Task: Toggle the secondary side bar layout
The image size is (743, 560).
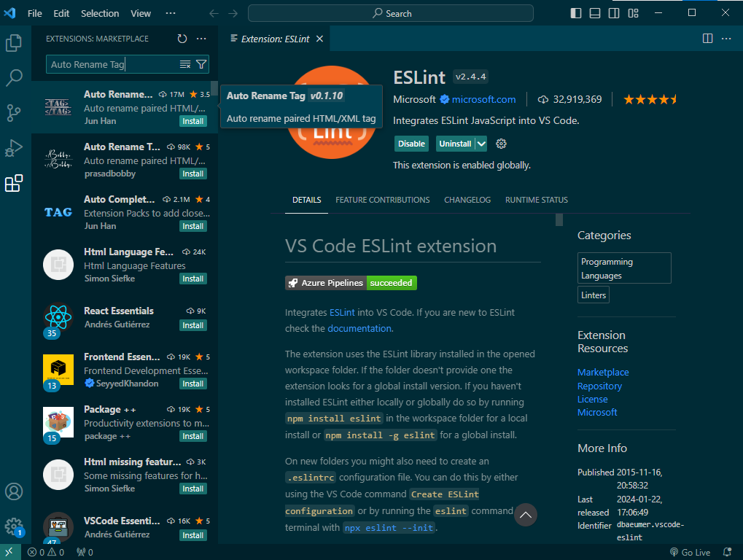Action: 614,13
